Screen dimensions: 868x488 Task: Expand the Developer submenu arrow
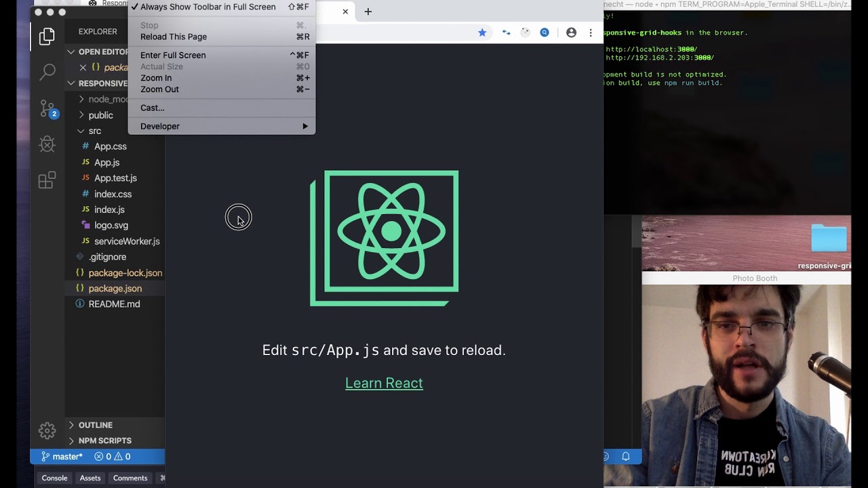pyautogui.click(x=305, y=126)
